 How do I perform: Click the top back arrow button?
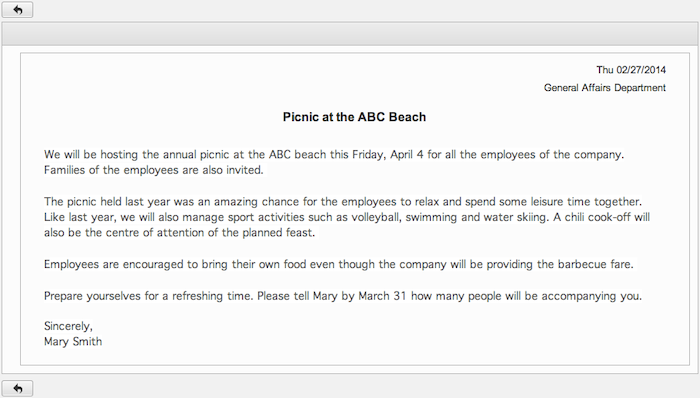click(17, 10)
